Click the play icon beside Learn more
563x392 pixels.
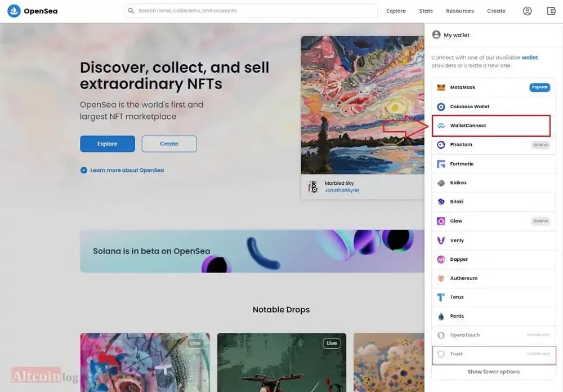84,170
